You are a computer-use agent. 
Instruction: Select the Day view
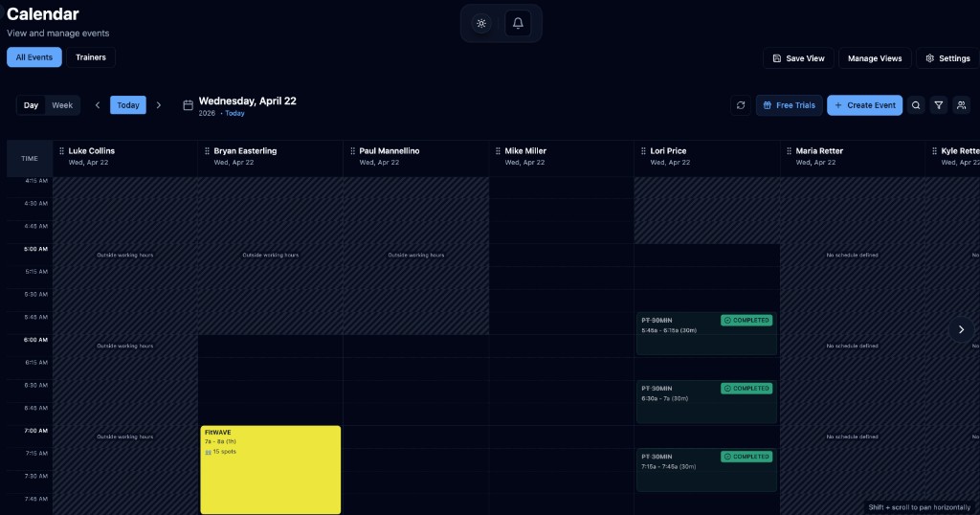click(32, 105)
